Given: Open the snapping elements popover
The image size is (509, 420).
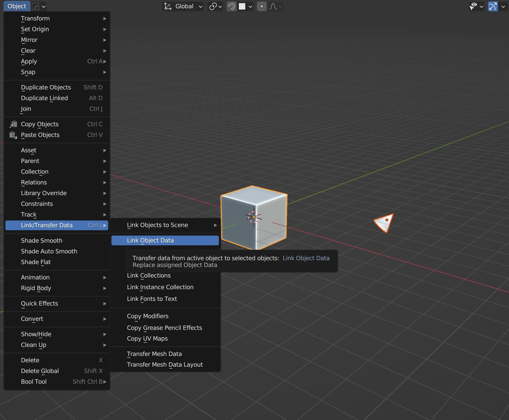Looking at the screenshot, I should [x=245, y=6].
